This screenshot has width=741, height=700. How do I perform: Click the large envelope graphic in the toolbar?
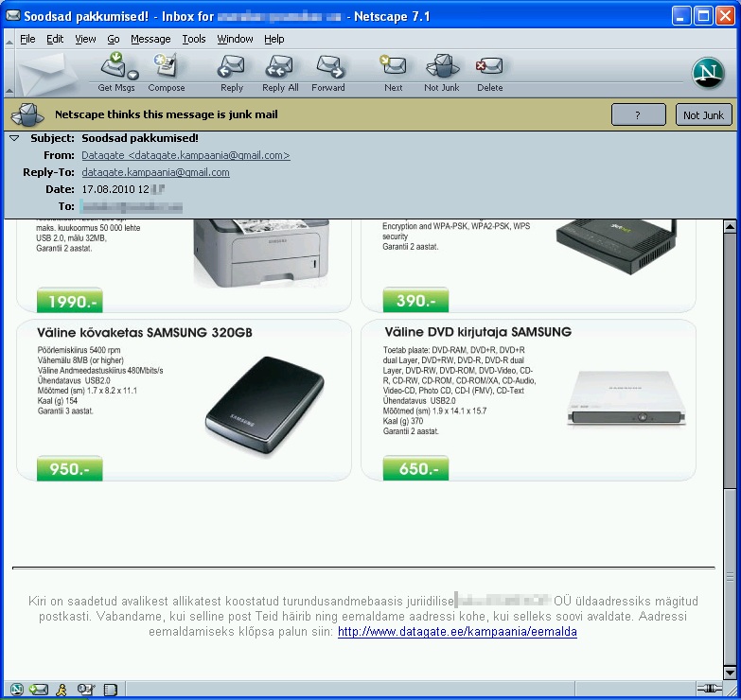47,73
